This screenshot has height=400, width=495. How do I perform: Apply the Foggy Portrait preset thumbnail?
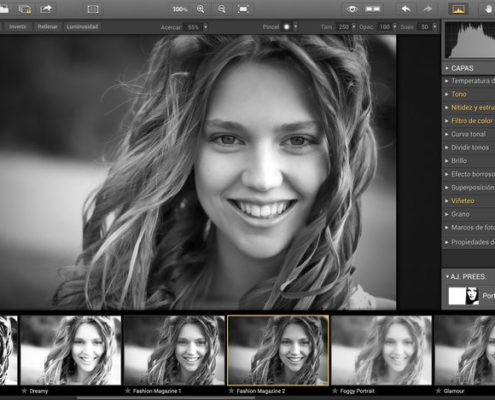click(x=382, y=350)
